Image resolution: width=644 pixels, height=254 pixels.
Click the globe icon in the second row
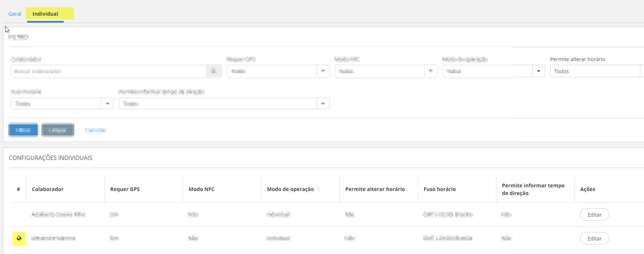pos(19,238)
